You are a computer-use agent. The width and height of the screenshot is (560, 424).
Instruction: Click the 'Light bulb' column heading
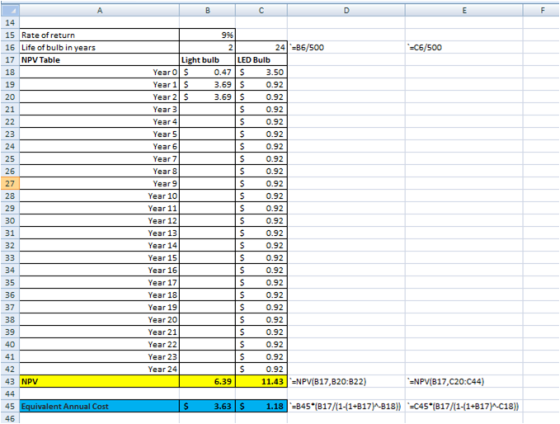click(x=208, y=60)
